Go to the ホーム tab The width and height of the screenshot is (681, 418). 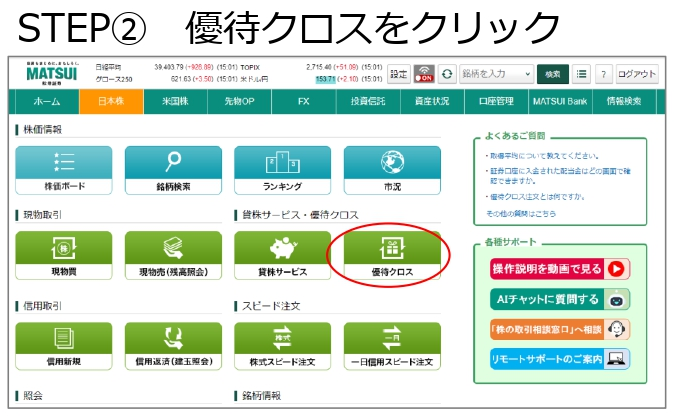tap(47, 102)
